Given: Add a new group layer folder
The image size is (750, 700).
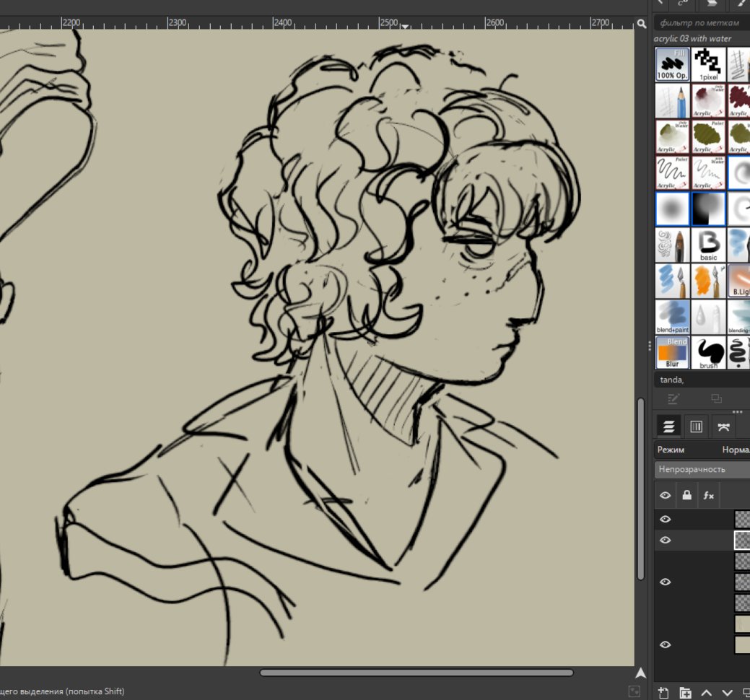Looking at the screenshot, I should click(x=685, y=692).
